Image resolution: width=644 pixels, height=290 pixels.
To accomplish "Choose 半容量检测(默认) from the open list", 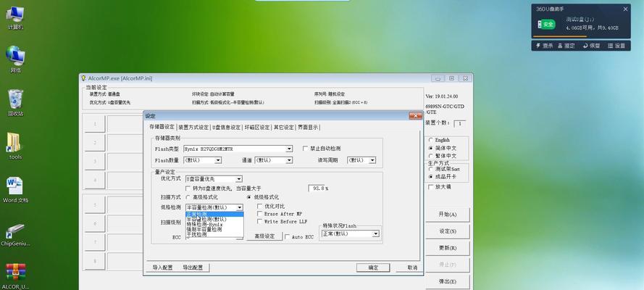I will [x=214, y=220].
